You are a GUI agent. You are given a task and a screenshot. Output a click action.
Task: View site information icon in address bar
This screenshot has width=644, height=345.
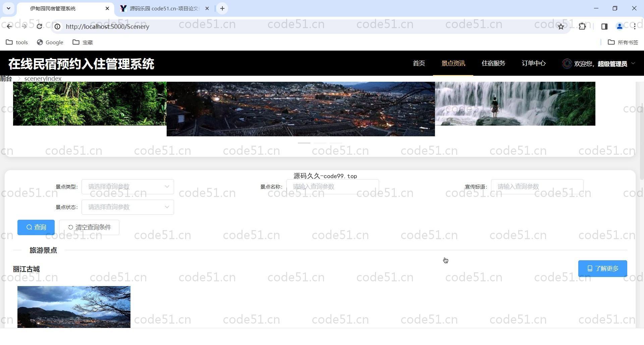[58, 26]
